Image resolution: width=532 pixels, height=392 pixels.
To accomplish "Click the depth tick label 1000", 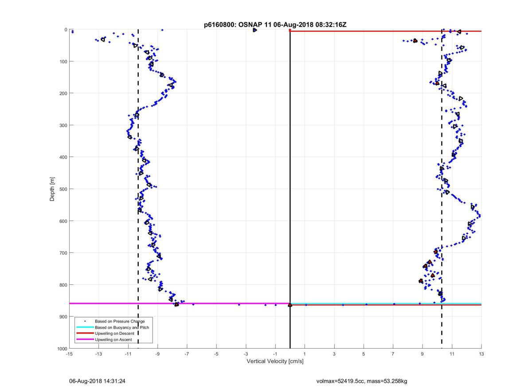I will [x=61, y=349].
